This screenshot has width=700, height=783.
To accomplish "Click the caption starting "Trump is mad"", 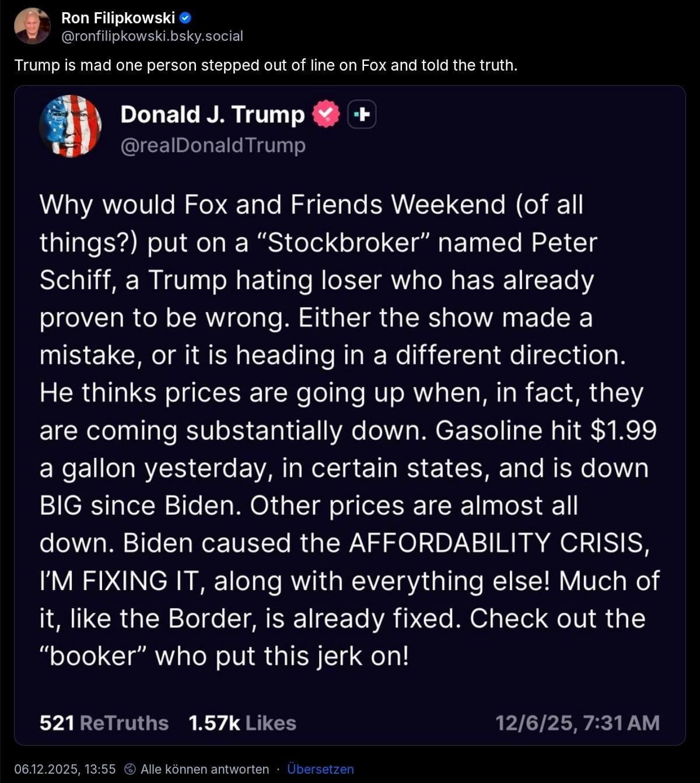I will (265, 65).
